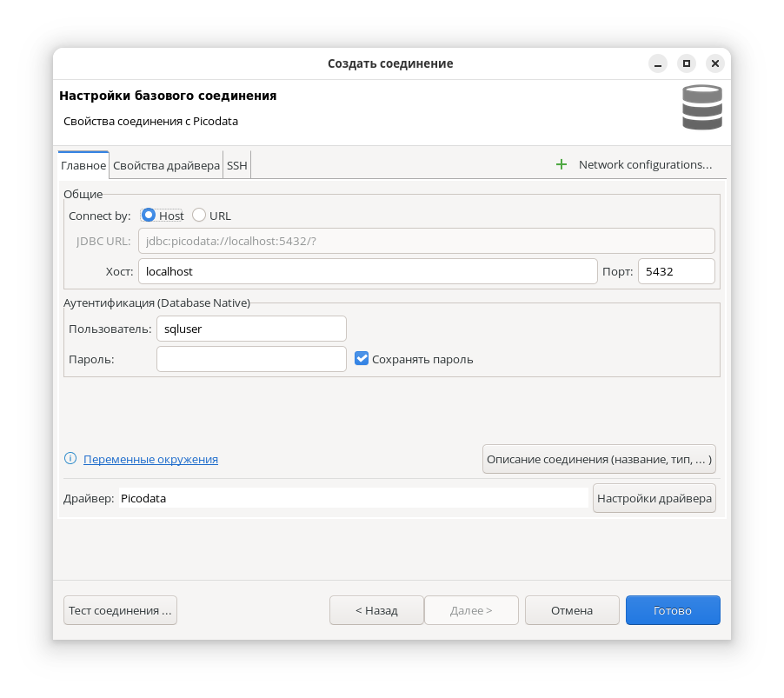Screen dimensions: 784x698
Task: Click the minimize window button
Action: pos(657,63)
